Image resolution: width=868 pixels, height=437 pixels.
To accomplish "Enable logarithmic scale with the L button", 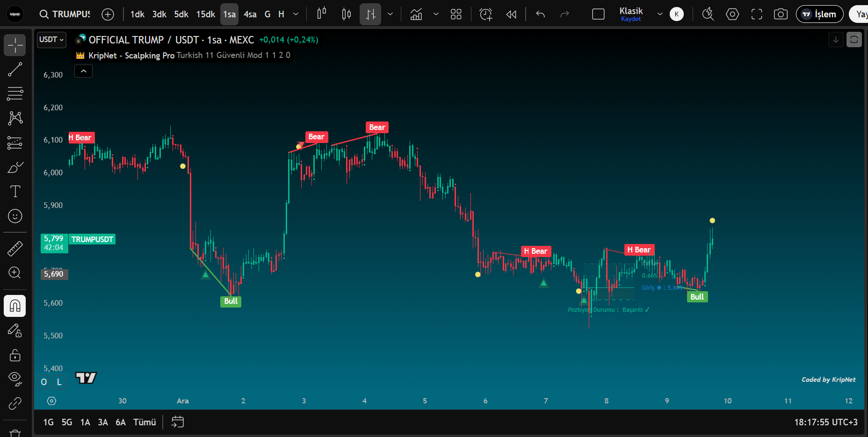I will click(x=59, y=382).
